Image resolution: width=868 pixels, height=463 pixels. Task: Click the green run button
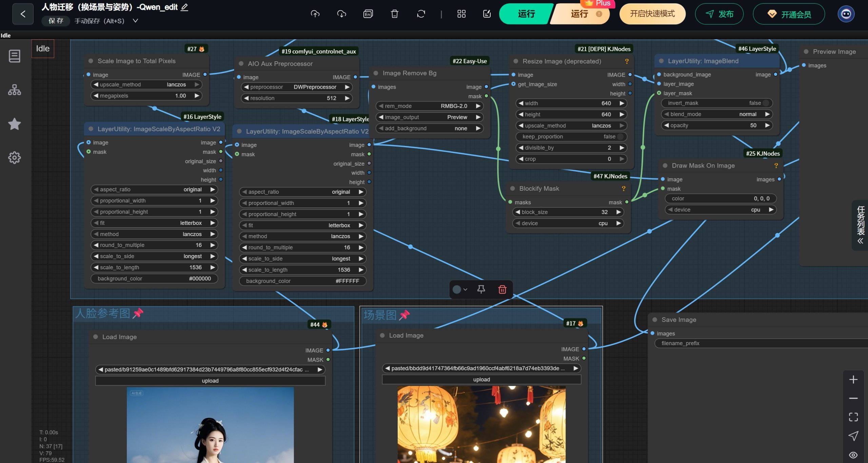(x=526, y=14)
